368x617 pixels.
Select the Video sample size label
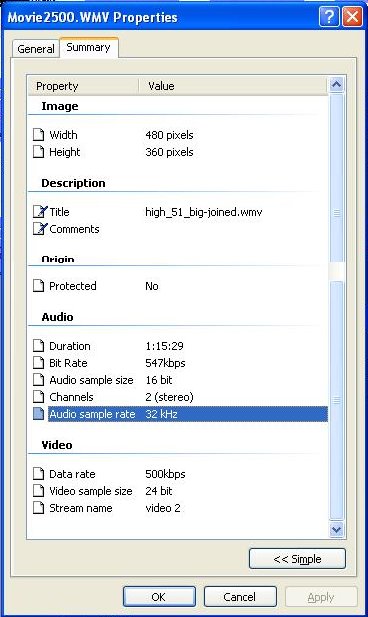91,491
